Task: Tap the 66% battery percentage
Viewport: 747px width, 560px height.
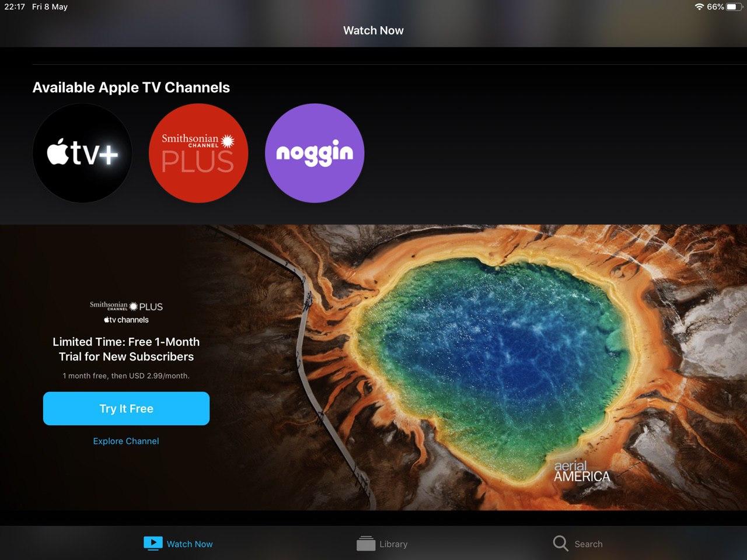Action: 715,7
